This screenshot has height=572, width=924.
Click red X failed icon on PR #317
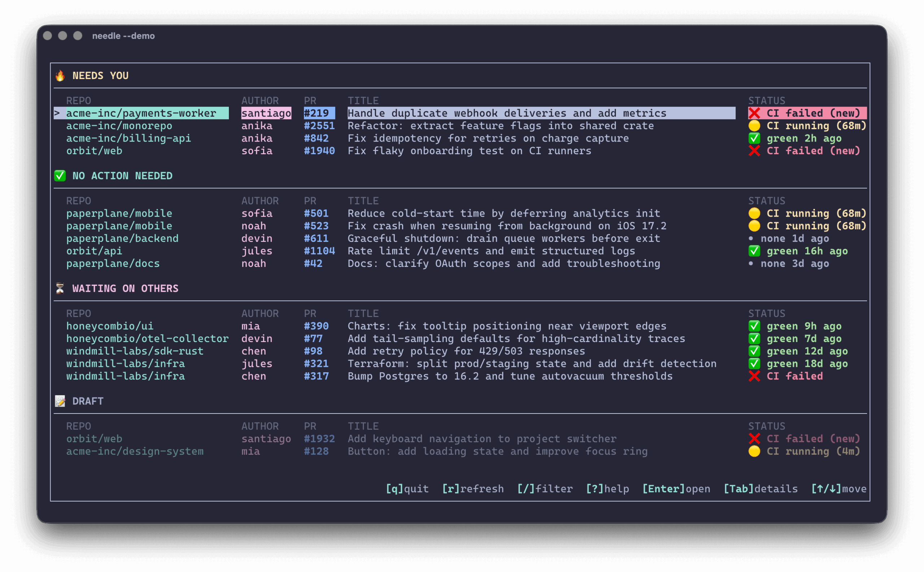coord(754,376)
